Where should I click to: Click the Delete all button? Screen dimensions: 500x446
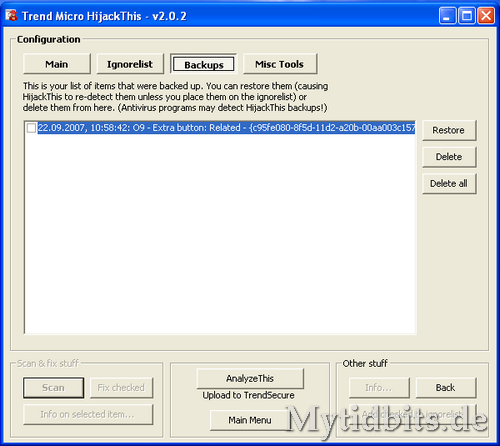[449, 183]
